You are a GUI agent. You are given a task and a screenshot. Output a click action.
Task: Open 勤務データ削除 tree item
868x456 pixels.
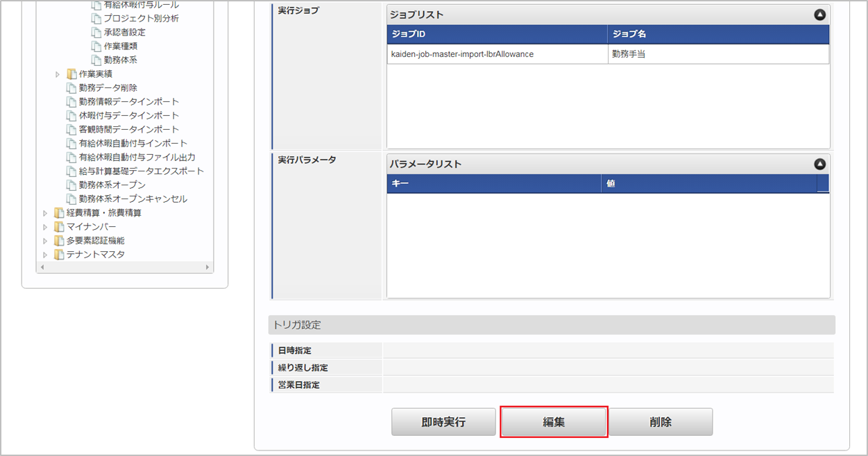pyautogui.click(x=108, y=88)
